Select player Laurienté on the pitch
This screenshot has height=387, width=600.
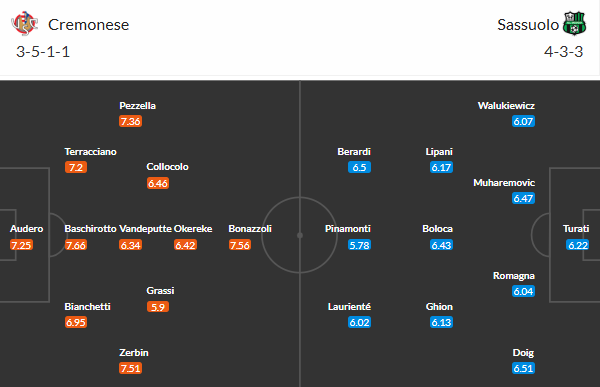349,307
